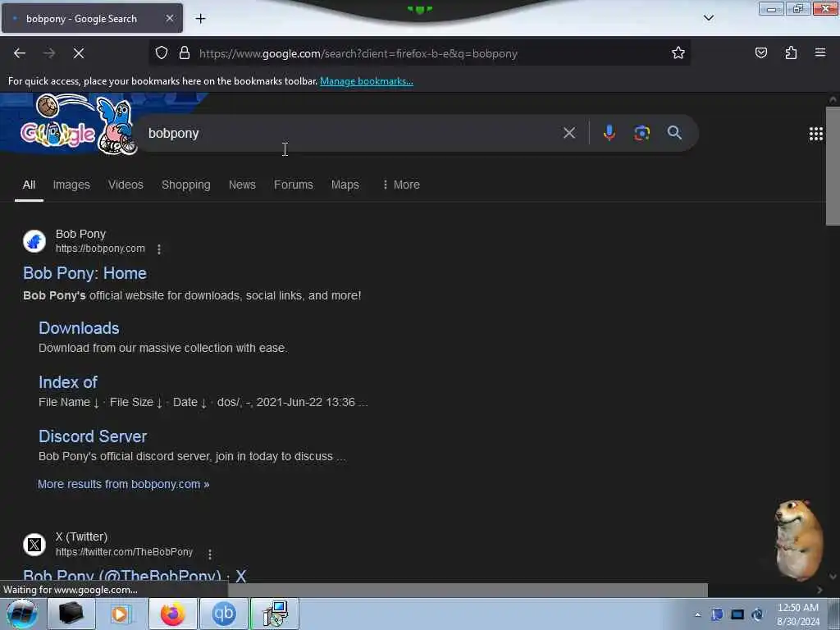Open the installer setup taskbar icon
The image size is (840, 630).
pos(274,614)
